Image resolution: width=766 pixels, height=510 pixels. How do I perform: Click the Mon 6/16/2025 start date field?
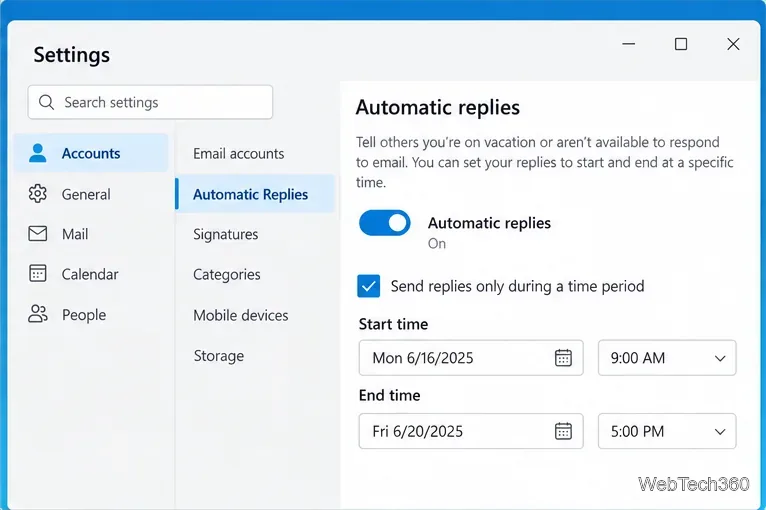(x=471, y=358)
